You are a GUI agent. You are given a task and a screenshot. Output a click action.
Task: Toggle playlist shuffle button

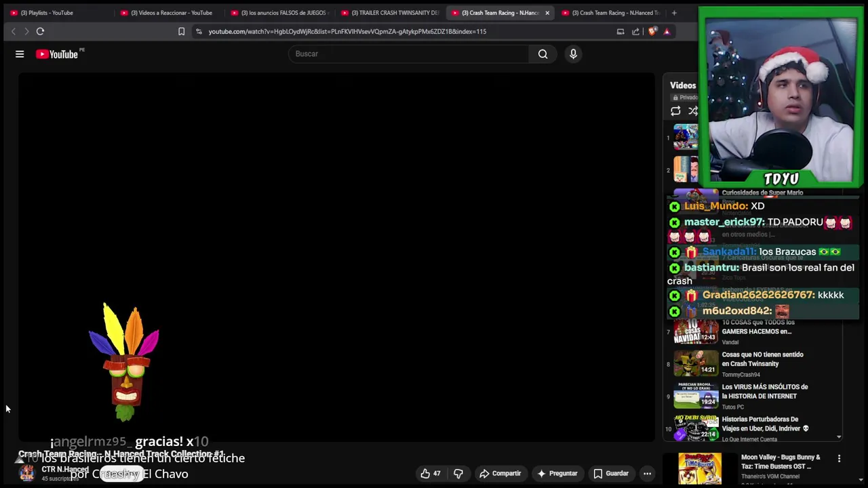[693, 111]
